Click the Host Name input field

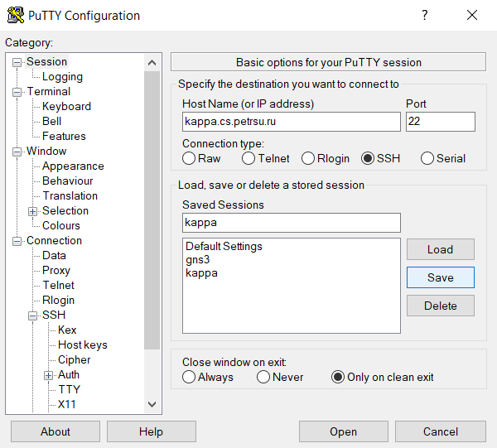coord(291,122)
